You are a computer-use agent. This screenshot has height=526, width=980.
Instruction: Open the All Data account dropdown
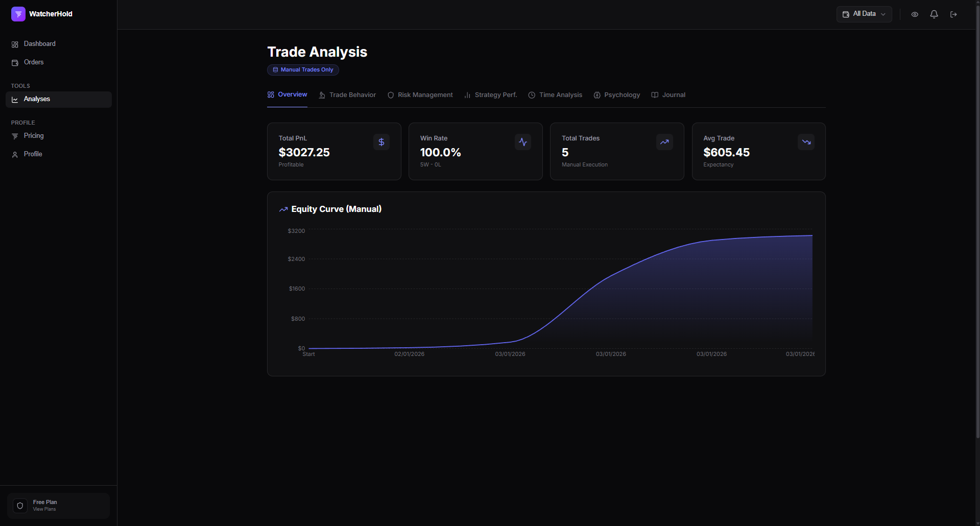coord(864,14)
